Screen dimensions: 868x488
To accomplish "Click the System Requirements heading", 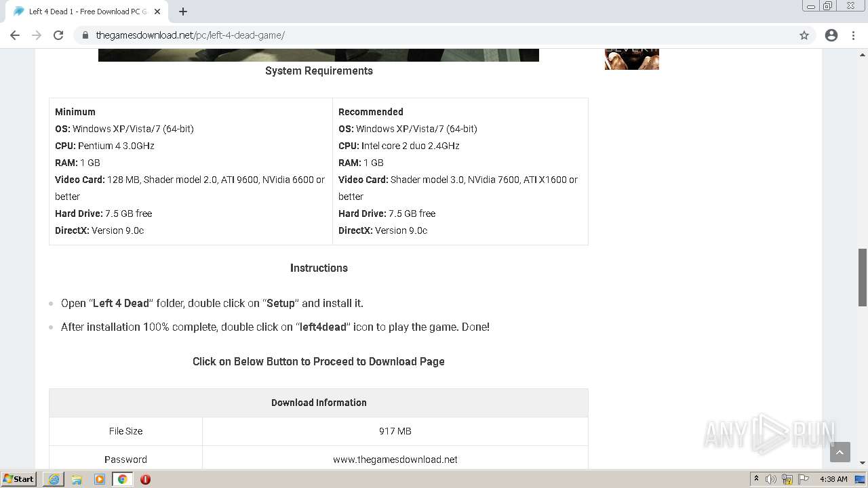I will coord(319,70).
